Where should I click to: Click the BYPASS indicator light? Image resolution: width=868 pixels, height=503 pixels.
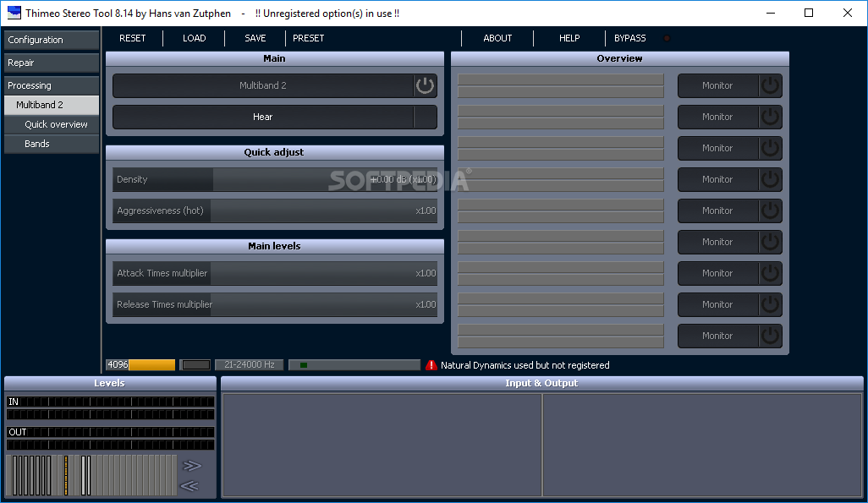667,38
